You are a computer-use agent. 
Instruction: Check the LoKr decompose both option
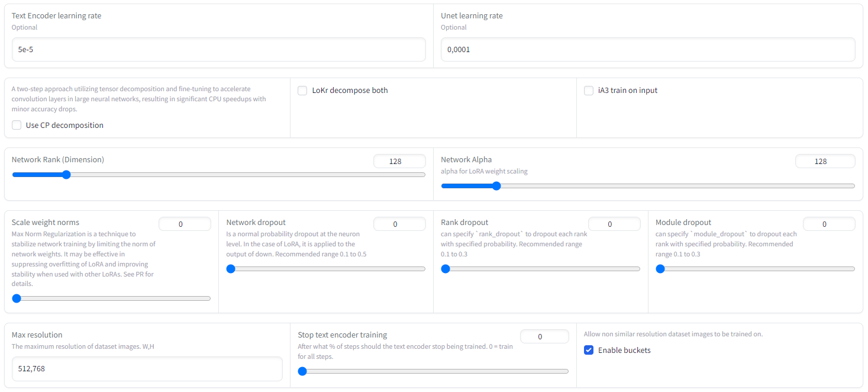(302, 91)
